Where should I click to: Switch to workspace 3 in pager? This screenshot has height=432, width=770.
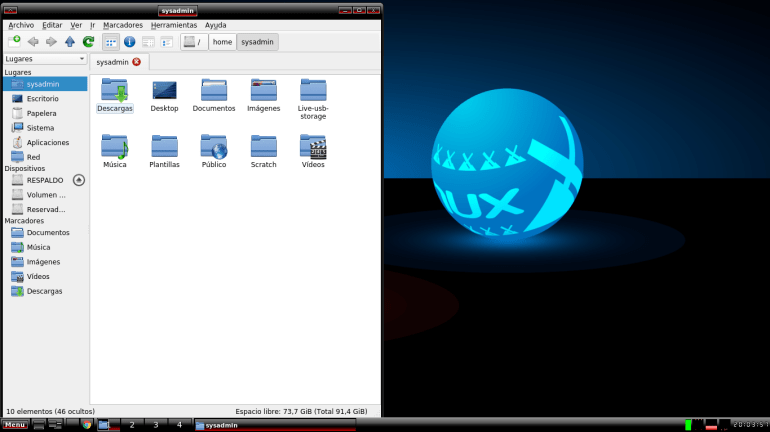click(x=156, y=425)
